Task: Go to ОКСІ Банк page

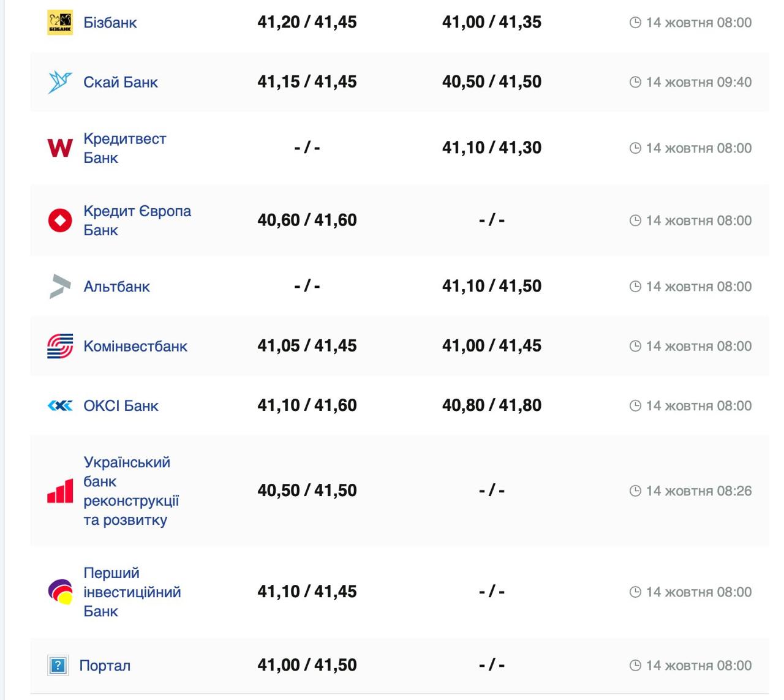Action: (121, 405)
